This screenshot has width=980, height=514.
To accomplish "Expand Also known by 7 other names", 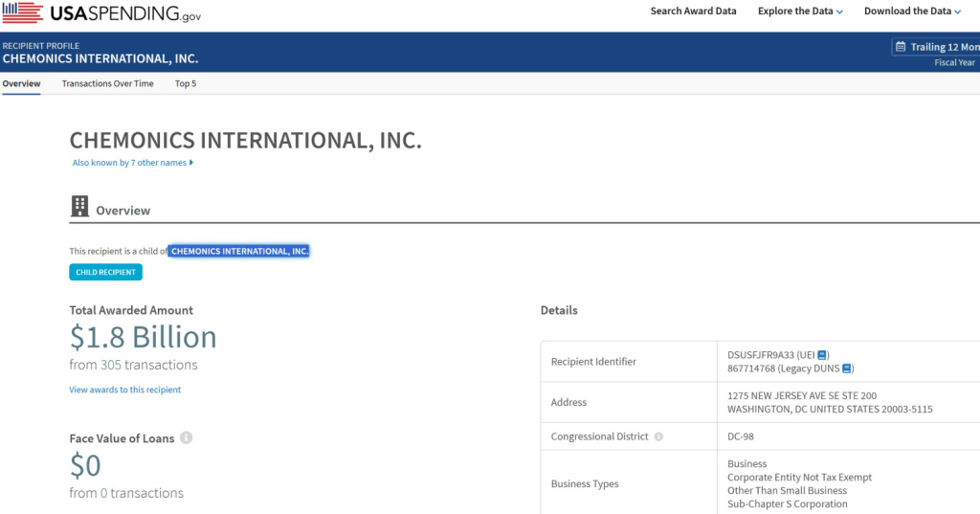I will point(133,163).
